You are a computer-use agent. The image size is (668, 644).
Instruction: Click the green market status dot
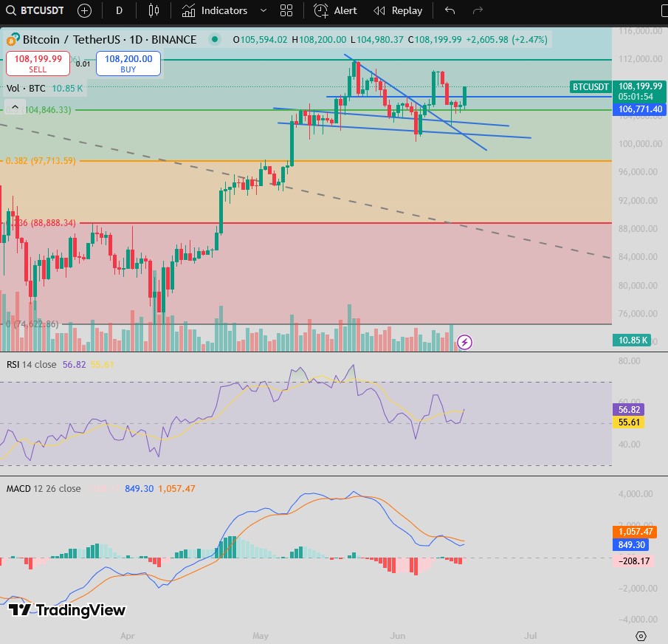215,40
